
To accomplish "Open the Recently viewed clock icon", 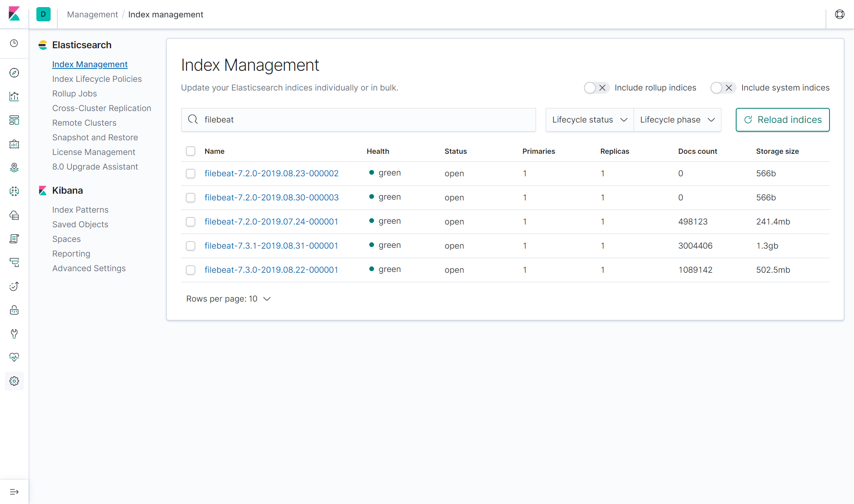I will pyautogui.click(x=14, y=43).
